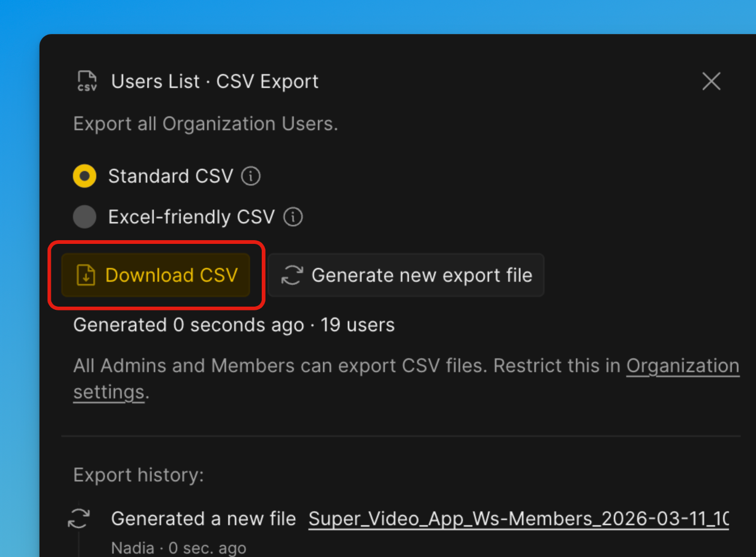This screenshot has height=557, width=756.
Task: Click the regenerate icon in Export history
Action: click(x=79, y=518)
